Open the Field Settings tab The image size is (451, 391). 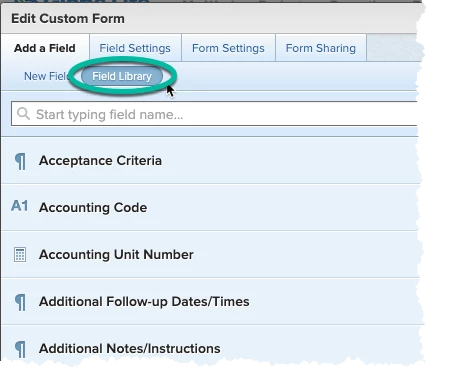coord(135,48)
